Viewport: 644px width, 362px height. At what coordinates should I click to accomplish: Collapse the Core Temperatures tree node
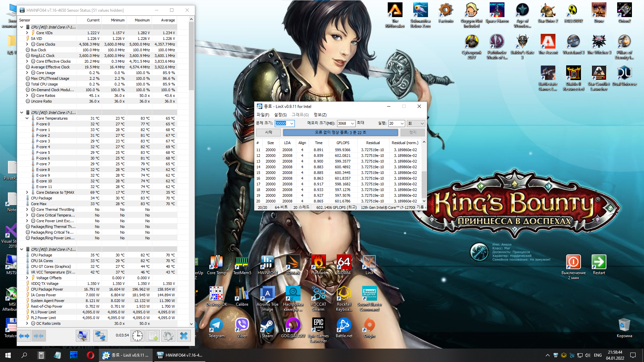[x=27, y=118]
